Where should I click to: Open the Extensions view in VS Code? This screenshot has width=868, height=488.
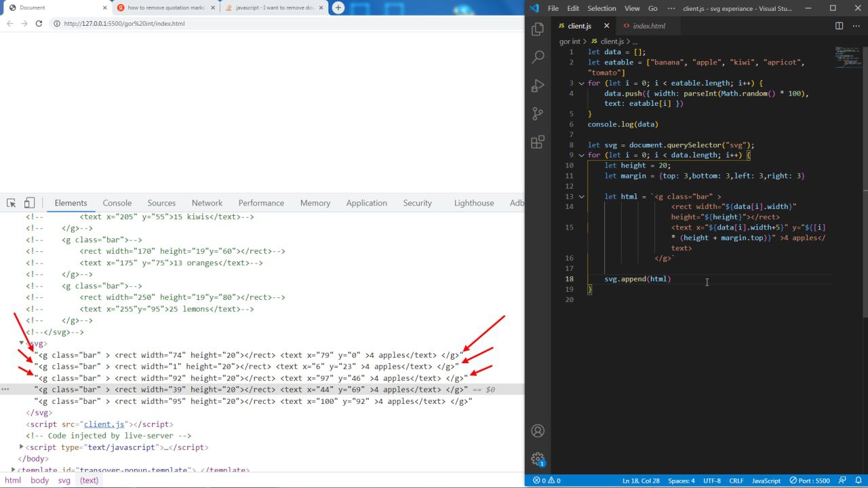[x=538, y=142]
